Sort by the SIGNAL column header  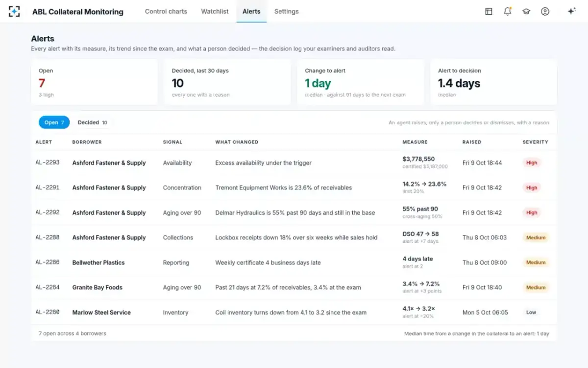tap(172, 142)
